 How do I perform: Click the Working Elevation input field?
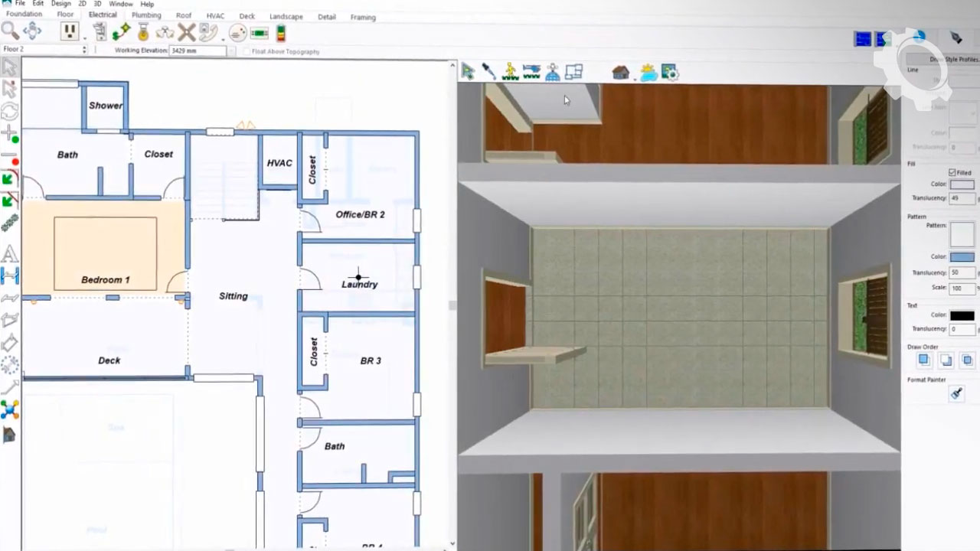[198, 51]
